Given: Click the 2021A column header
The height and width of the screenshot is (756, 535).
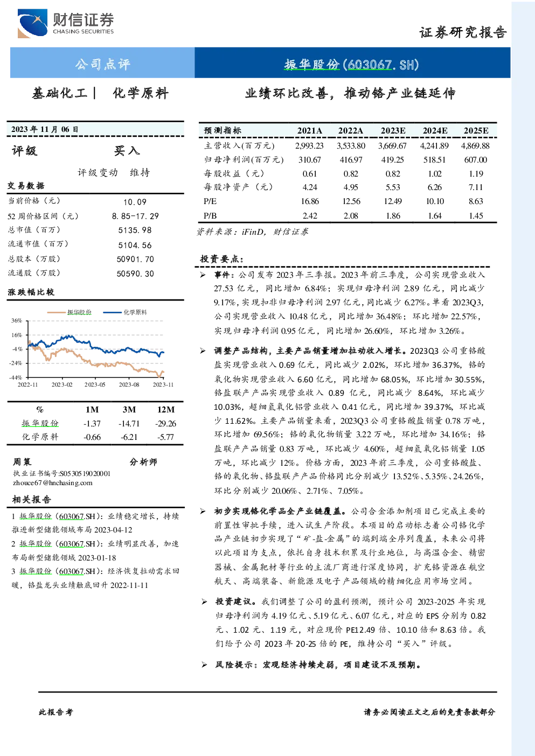Looking at the screenshot, I should 310,131.
